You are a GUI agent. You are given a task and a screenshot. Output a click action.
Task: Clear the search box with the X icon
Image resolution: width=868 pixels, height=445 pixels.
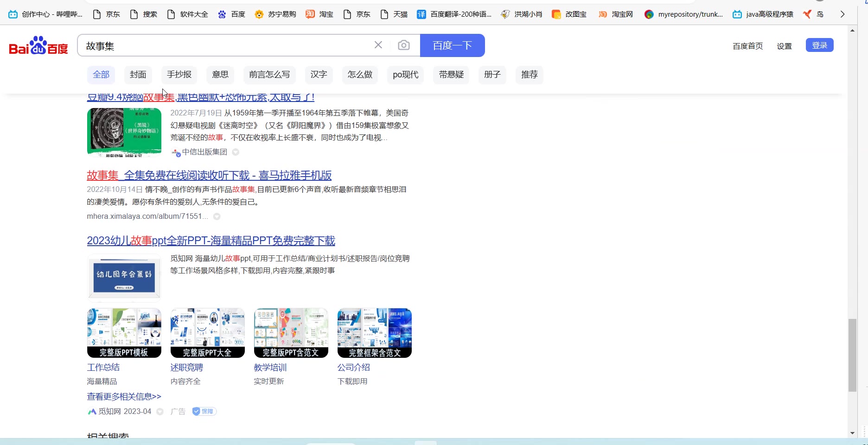coord(378,45)
